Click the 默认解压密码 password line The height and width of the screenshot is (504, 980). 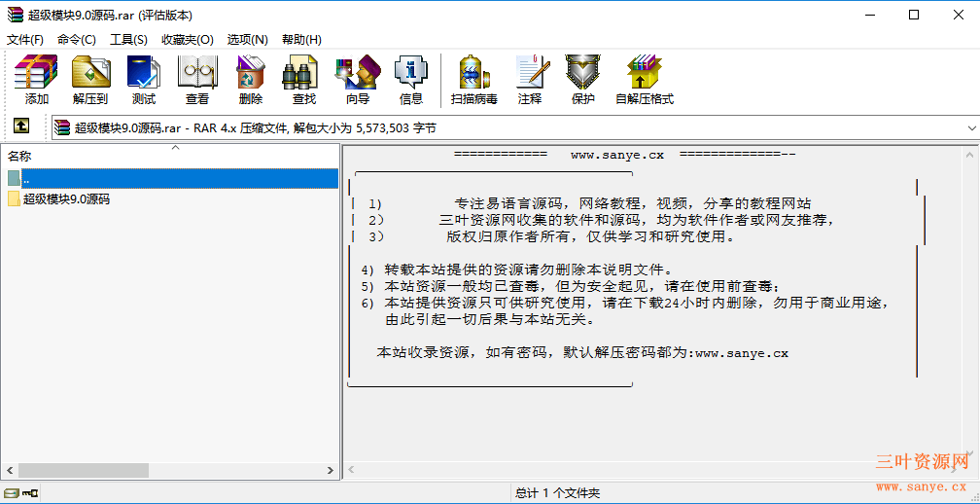coord(582,352)
